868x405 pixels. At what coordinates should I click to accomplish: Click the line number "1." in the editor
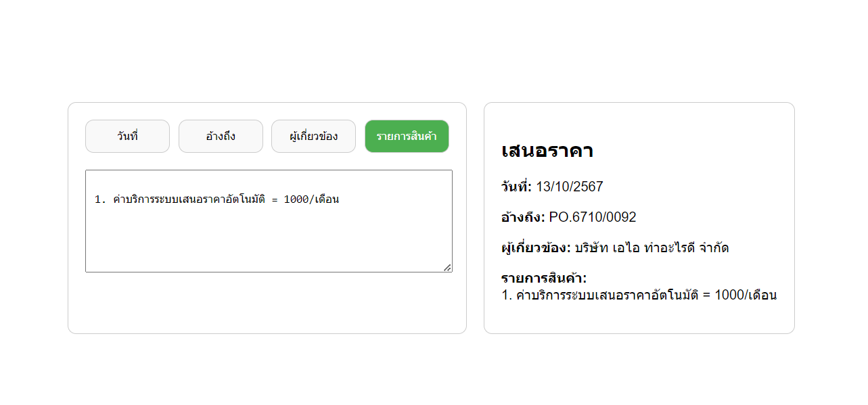pyautogui.click(x=100, y=199)
